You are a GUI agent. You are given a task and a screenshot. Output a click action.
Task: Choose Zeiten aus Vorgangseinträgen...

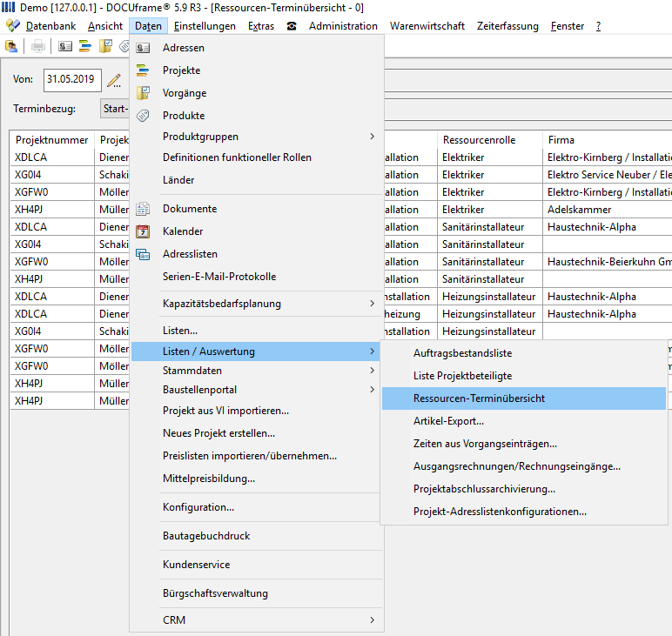click(524, 444)
